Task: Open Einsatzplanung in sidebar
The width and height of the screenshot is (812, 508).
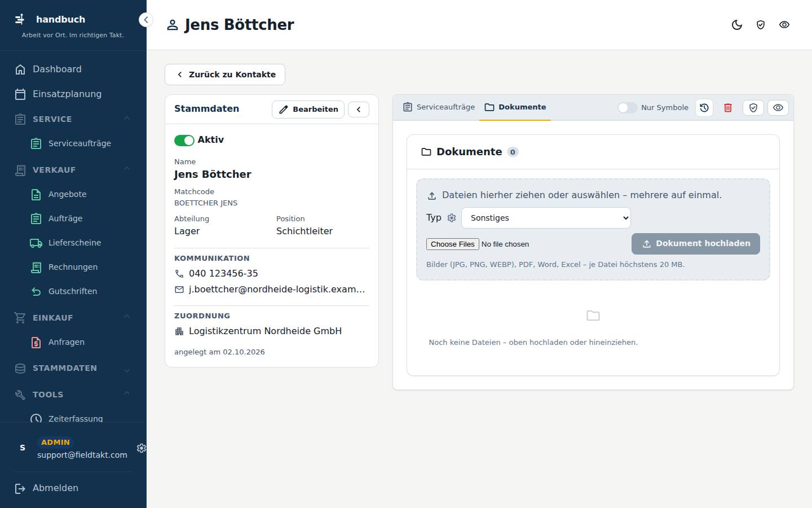Action: pyautogui.click(x=73, y=94)
